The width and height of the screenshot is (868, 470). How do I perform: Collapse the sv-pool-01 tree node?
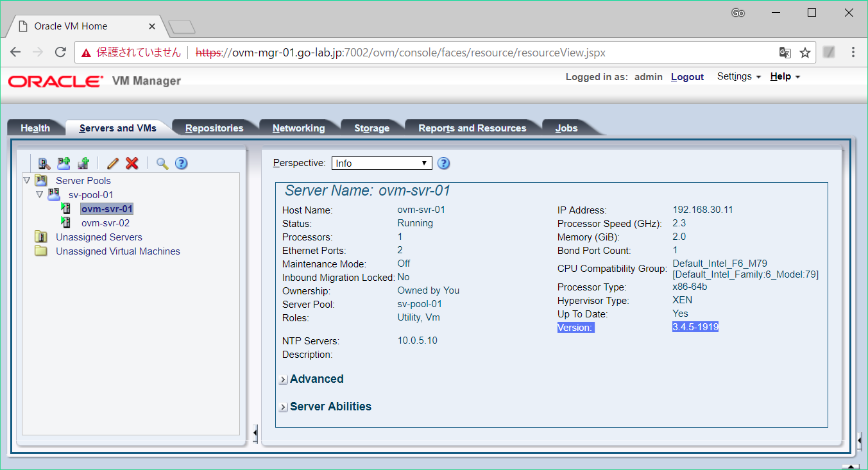point(39,194)
